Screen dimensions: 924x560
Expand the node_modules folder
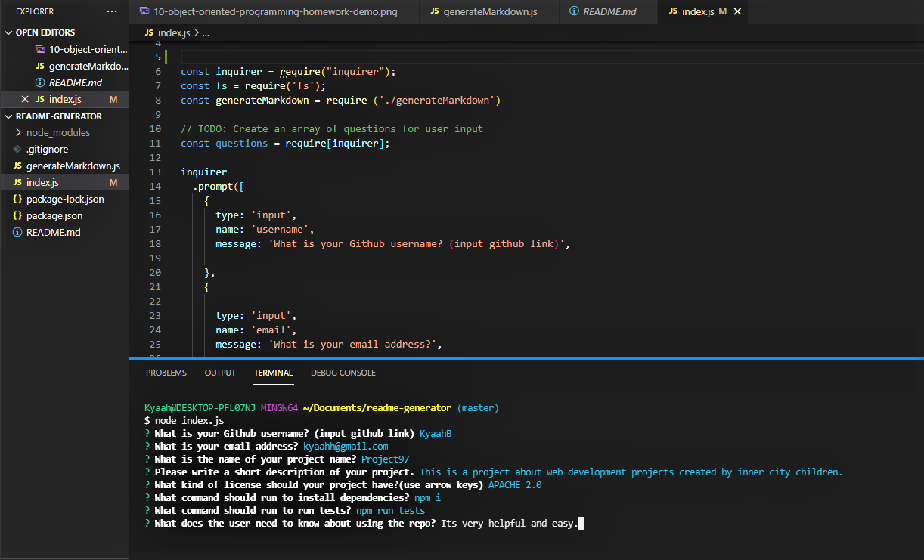coord(57,132)
